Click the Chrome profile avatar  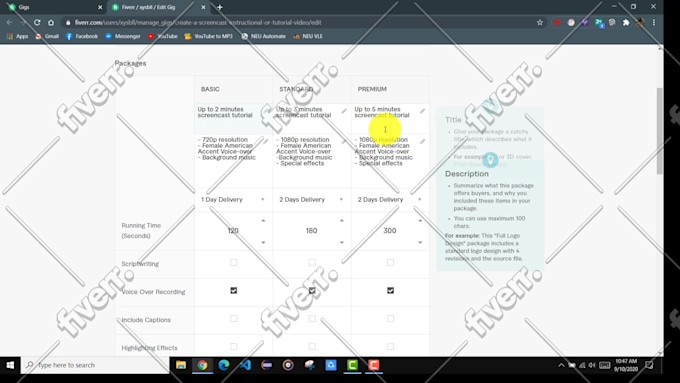pyautogui.click(x=640, y=23)
